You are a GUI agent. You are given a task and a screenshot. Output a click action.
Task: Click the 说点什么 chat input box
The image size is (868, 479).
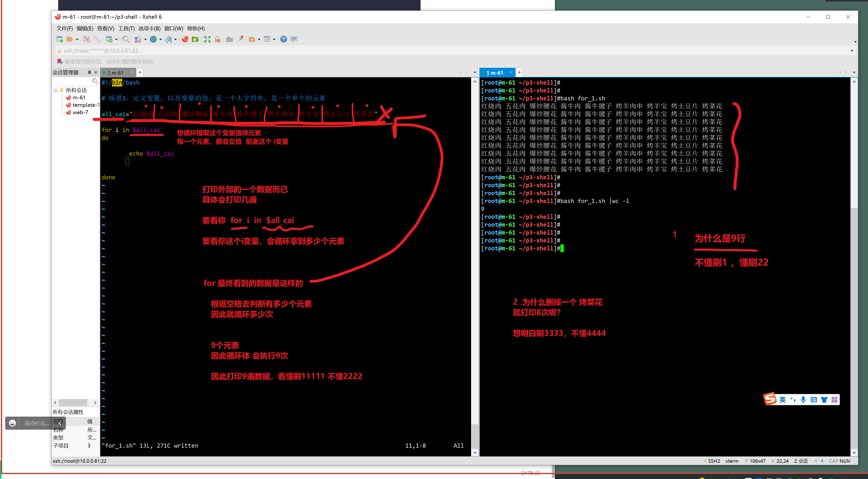tap(36, 424)
